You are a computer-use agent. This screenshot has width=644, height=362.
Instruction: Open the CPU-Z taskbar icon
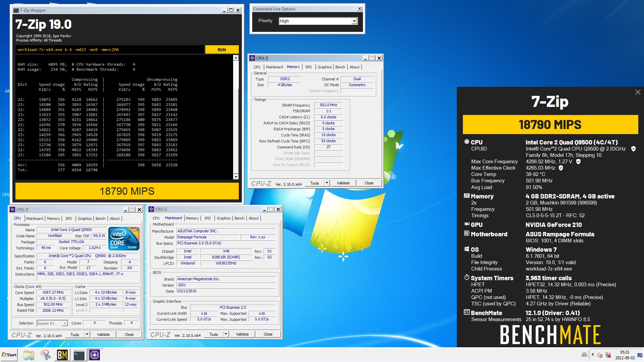click(x=95, y=355)
